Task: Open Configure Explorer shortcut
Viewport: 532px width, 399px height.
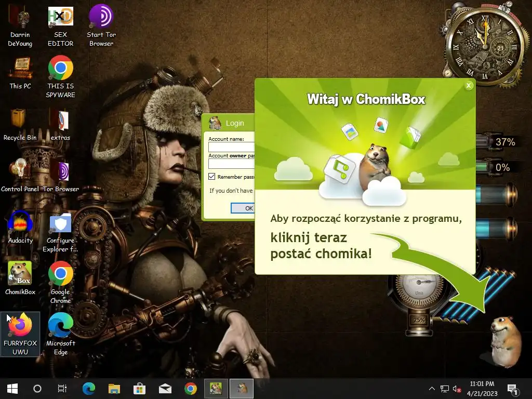Action: (x=60, y=232)
